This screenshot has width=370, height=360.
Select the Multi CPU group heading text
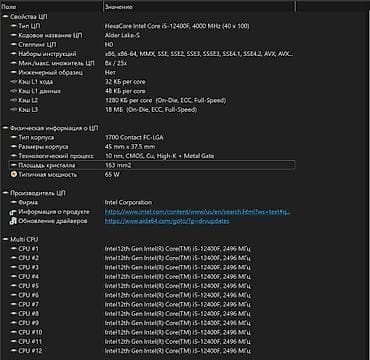pyautogui.click(x=24, y=240)
